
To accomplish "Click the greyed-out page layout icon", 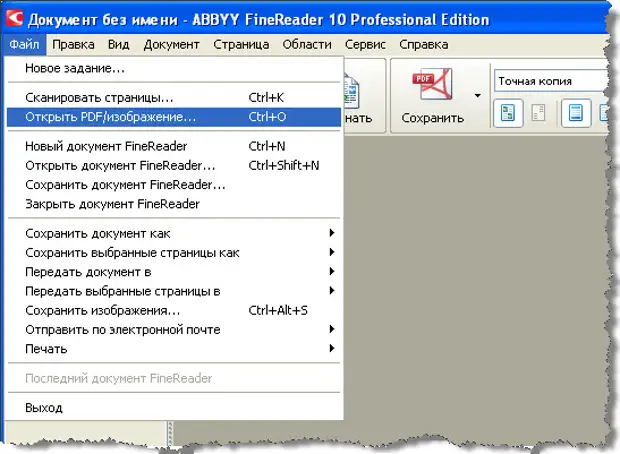I will pos(538,113).
